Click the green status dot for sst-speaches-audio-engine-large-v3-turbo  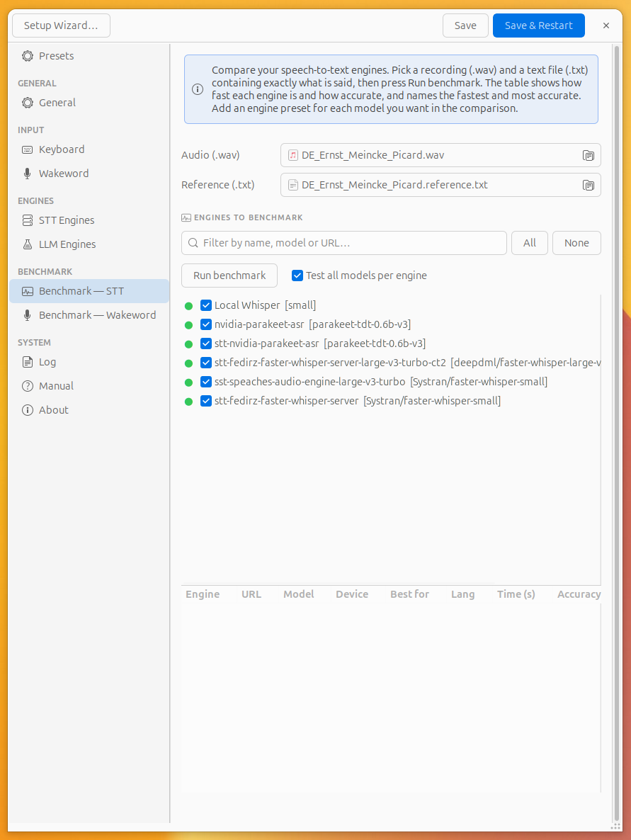click(x=188, y=382)
